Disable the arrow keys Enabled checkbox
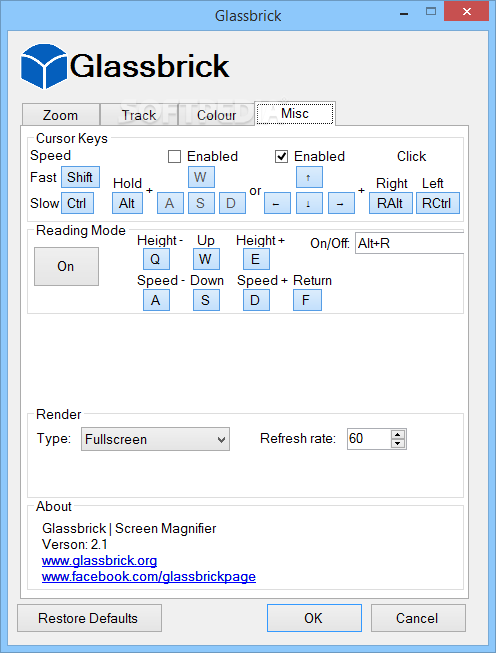 (282, 157)
